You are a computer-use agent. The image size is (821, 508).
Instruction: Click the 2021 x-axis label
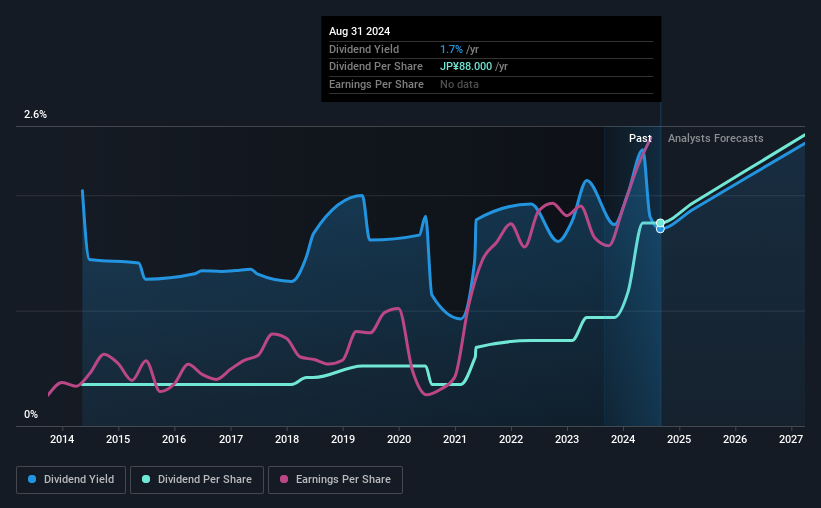click(455, 439)
